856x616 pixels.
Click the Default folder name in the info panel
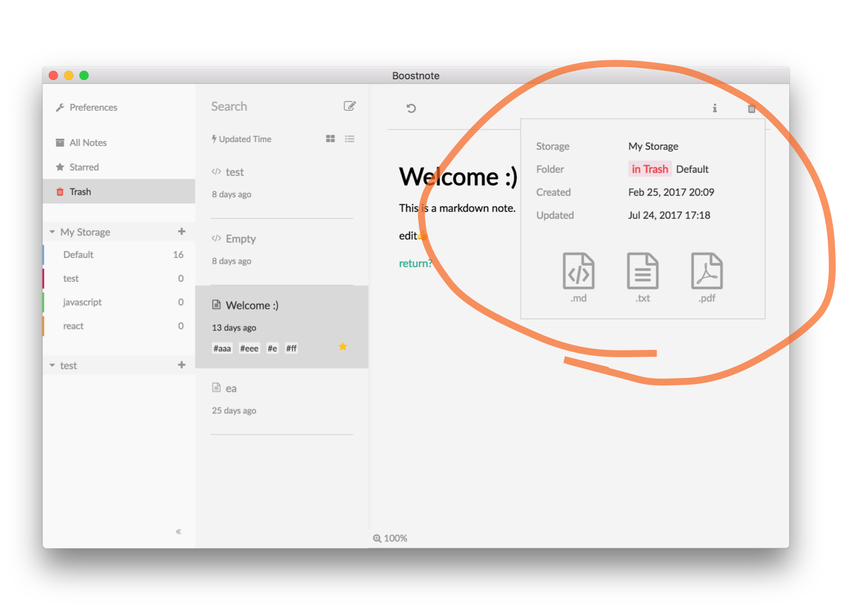[x=692, y=169]
